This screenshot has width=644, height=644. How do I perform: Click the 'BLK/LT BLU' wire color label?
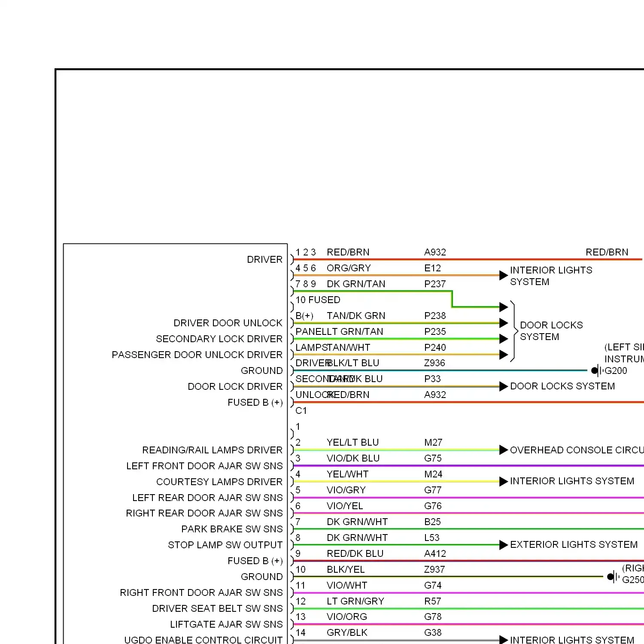pos(353,363)
